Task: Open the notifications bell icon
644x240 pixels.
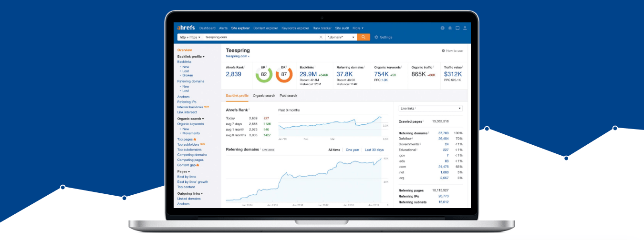Action: (x=450, y=28)
